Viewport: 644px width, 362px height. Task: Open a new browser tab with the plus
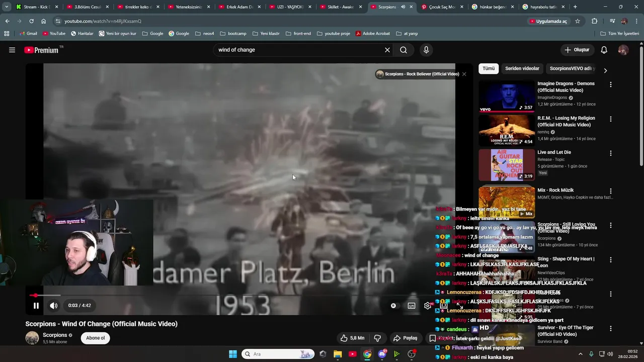575,7
